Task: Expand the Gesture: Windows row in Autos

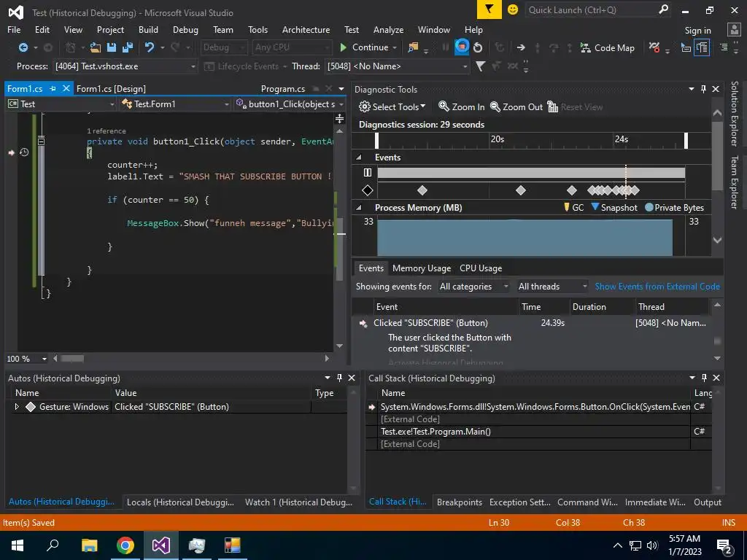Action: (x=17, y=407)
